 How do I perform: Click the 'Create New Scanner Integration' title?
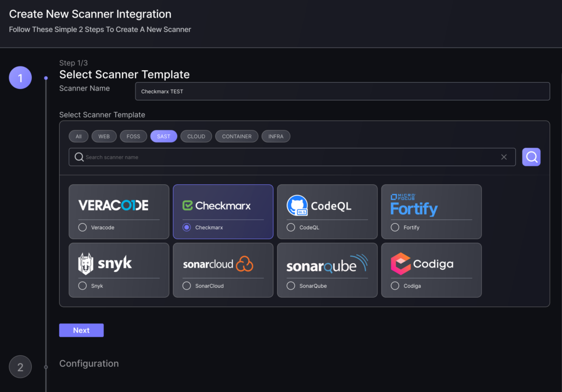pyautogui.click(x=90, y=14)
